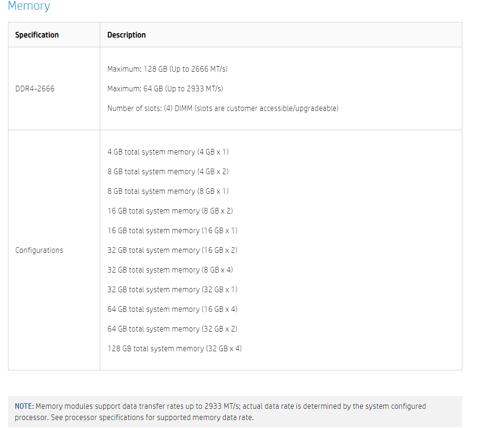The image size is (504, 428).
Task: Click the Memory section heading
Action: pyautogui.click(x=29, y=6)
